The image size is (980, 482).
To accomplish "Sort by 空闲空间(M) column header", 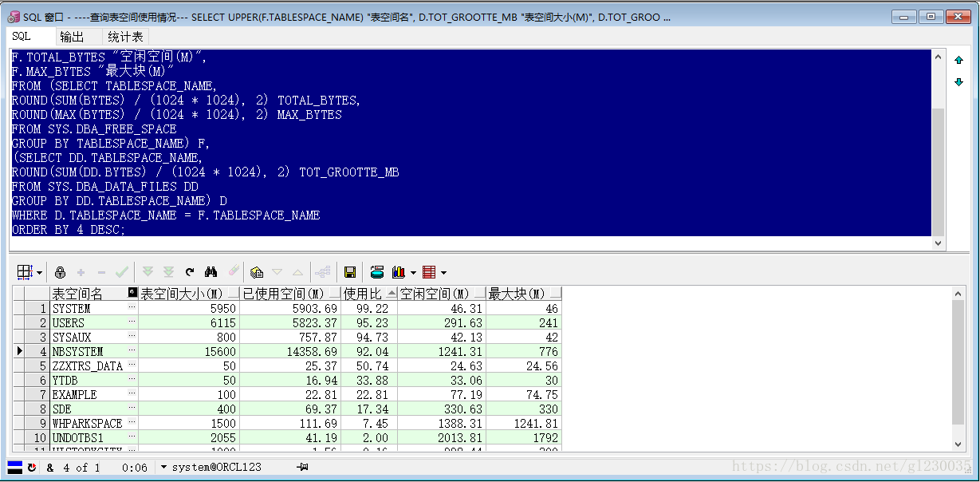I will click(441, 294).
